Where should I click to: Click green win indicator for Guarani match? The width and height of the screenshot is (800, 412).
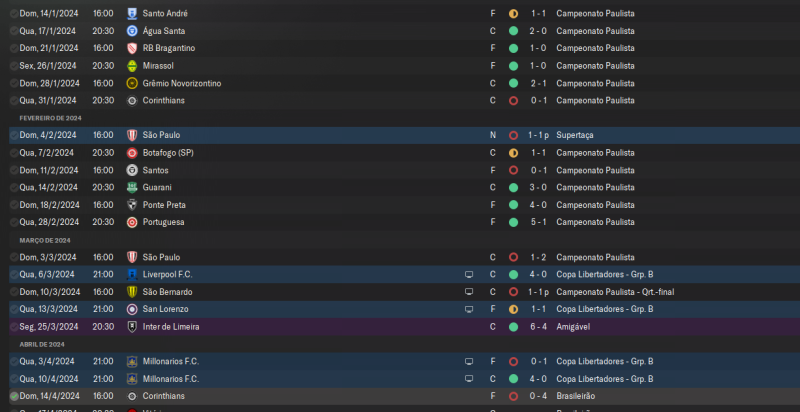tap(513, 188)
